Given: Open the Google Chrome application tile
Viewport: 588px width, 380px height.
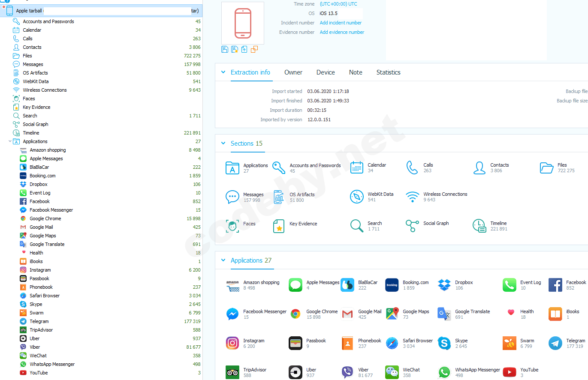Looking at the screenshot, I should click(314, 314).
